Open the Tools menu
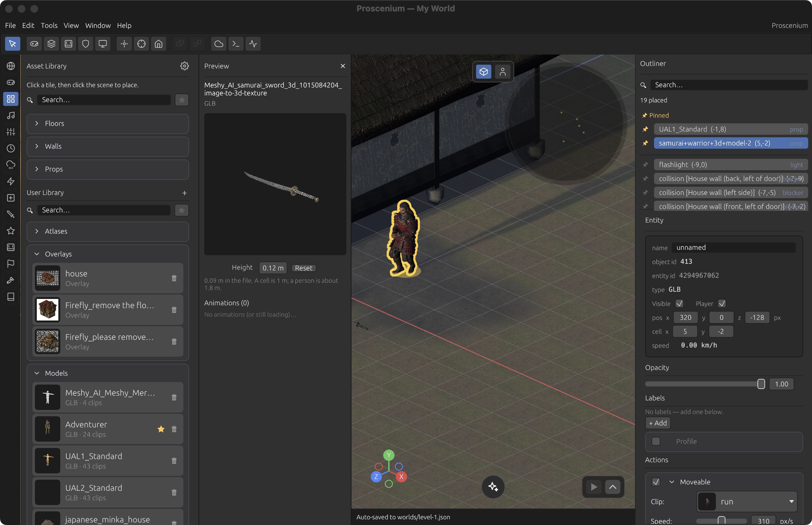The image size is (812, 525). coord(49,25)
